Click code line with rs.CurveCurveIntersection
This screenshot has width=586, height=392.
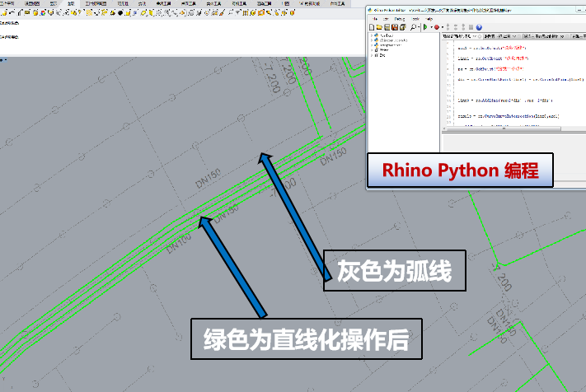click(x=509, y=116)
